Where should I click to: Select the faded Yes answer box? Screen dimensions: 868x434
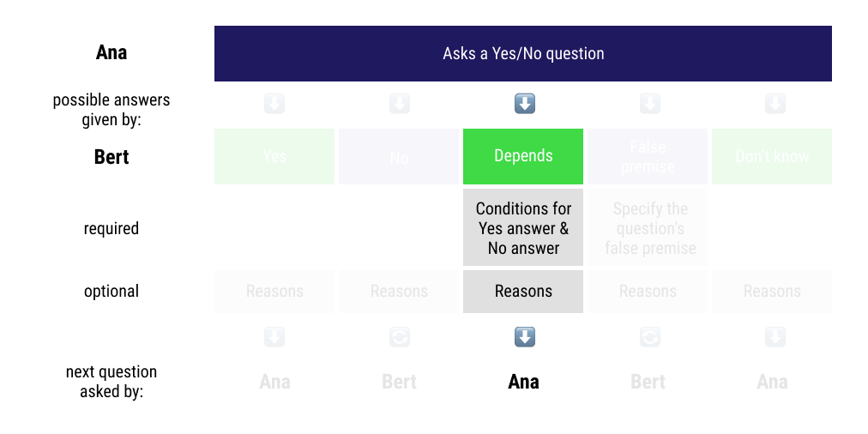click(274, 156)
